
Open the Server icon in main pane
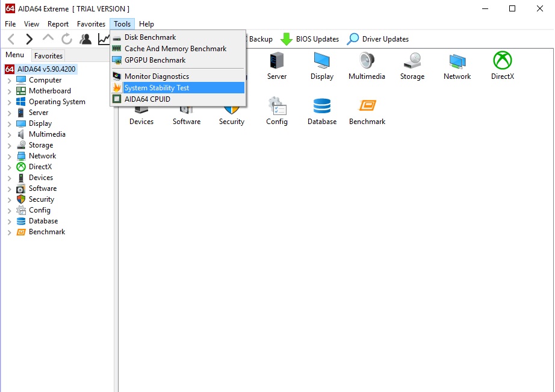coord(277,66)
